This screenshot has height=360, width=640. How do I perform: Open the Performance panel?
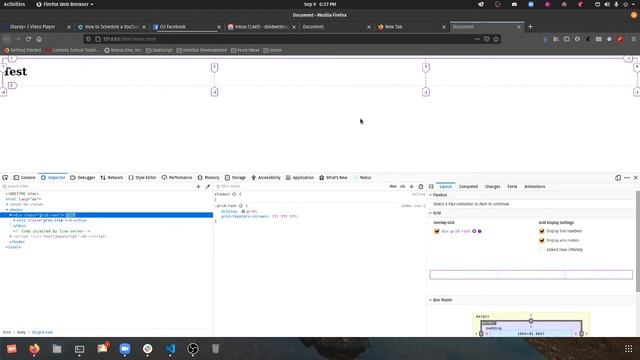coord(177,178)
